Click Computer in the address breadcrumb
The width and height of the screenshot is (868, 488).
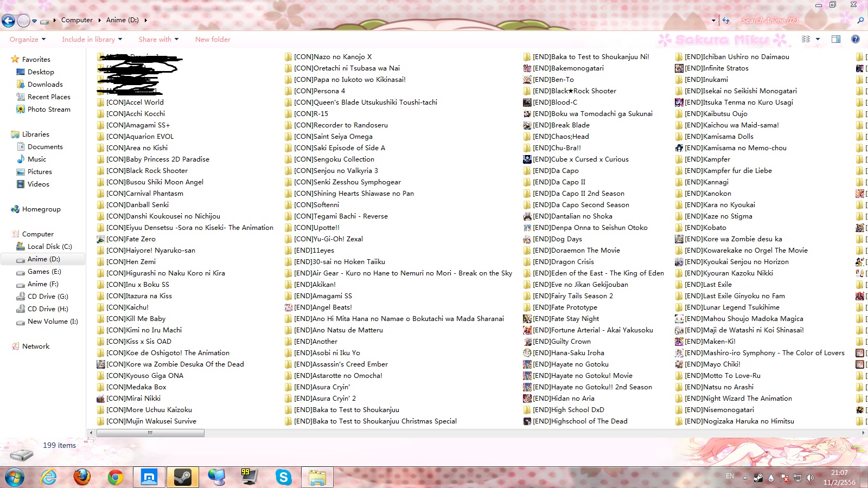coord(77,20)
